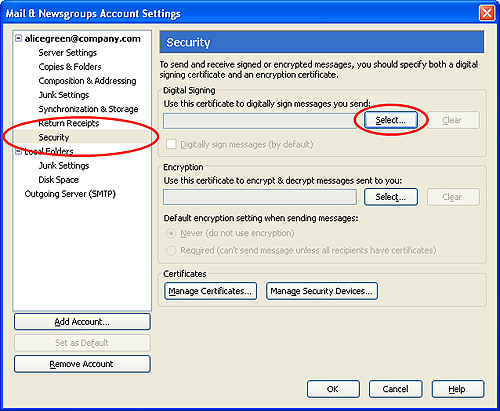Enable Digitally sign messages checkbox
The width and height of the screenshot is (500, 411).
point(171,144)
